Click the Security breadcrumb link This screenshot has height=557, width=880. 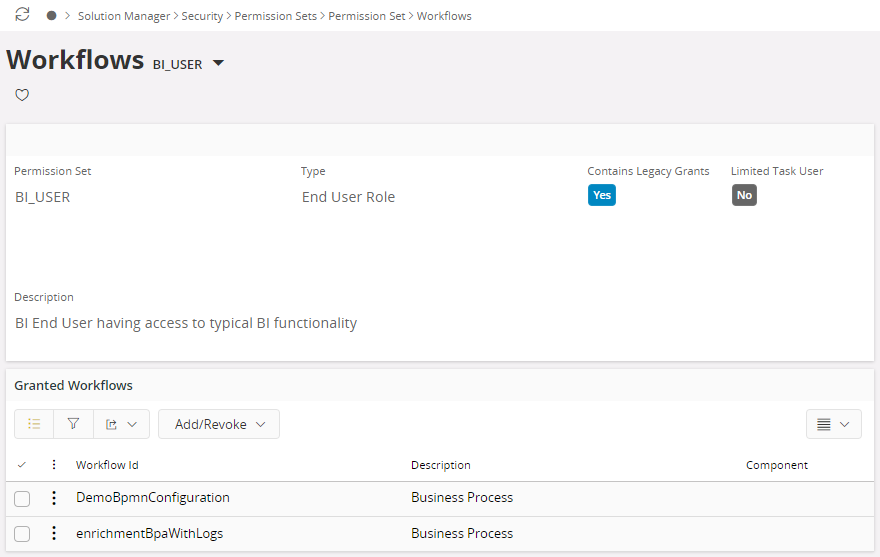[x=202, y=16]
